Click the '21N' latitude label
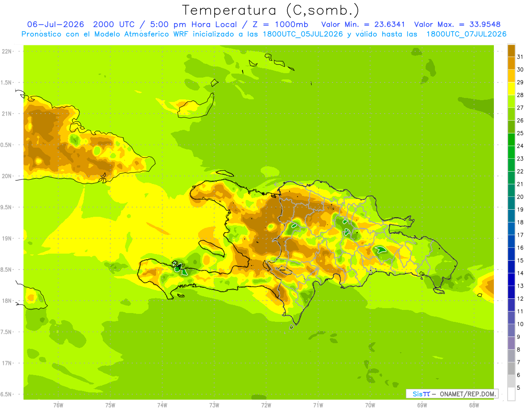The height and width of the screenshot is (411, 532). point(7,114)
